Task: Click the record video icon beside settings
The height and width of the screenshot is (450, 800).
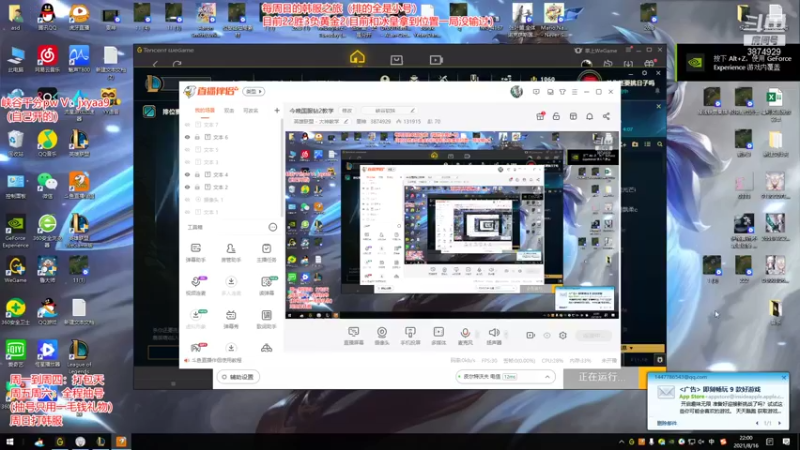Action: tap(531, 335)
